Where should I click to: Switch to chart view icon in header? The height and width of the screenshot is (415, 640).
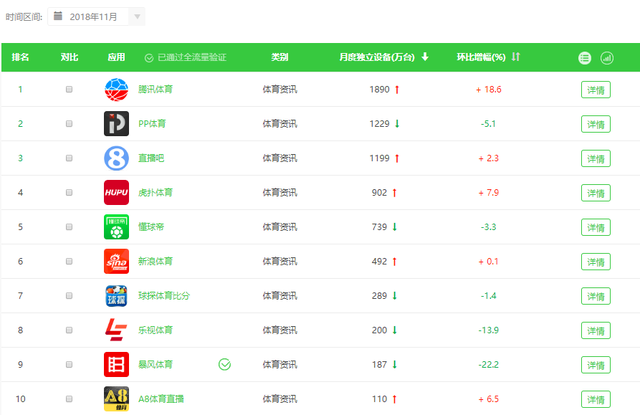pyautogui.click(x=607, y=58)
